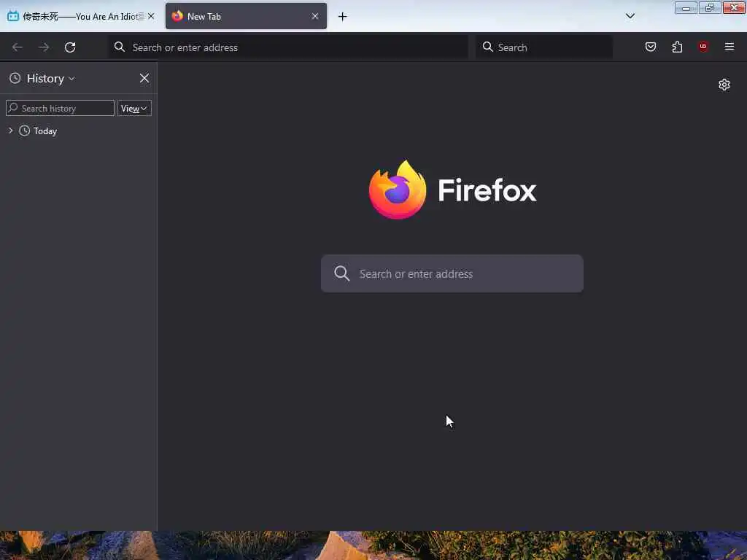Click the page center search field
Viewport: 747px width, 560px height.
(452, 273)
